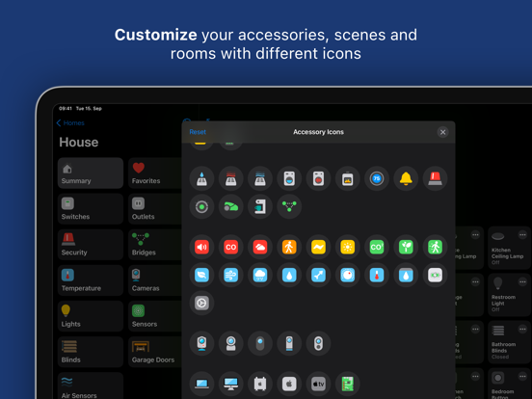Select the red CO sensor icon
This screenshot has height=399, width=532.
point(230,247)
